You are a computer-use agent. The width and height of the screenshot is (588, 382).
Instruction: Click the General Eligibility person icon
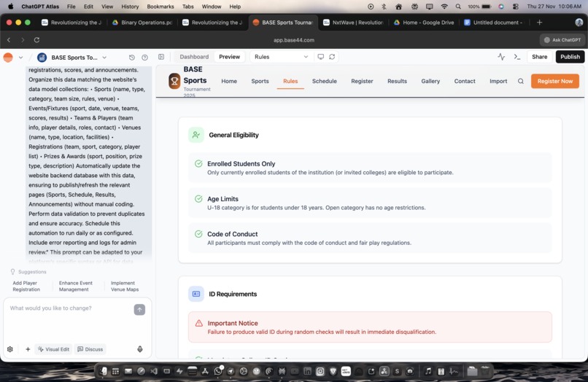[196, 135]
